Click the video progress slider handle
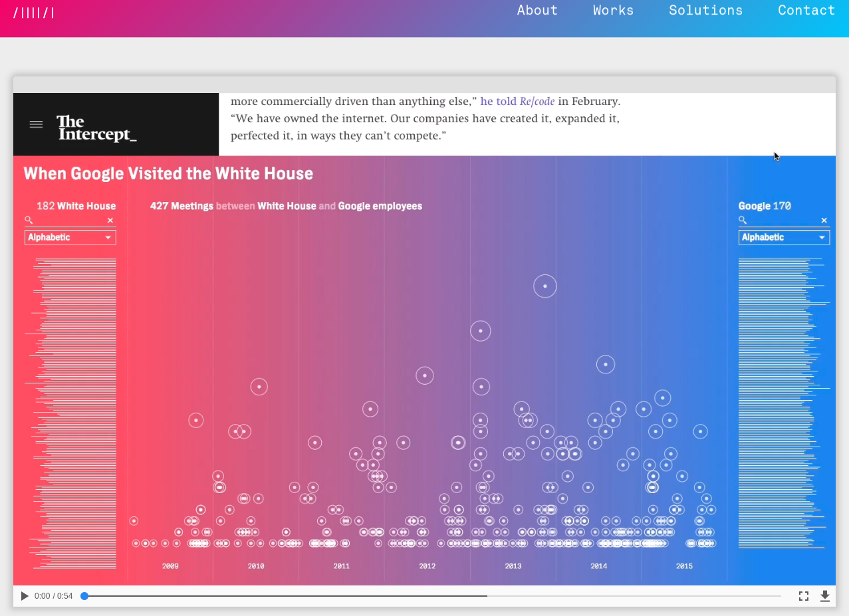Screen dimensions: 849x616 click(84, 596)
